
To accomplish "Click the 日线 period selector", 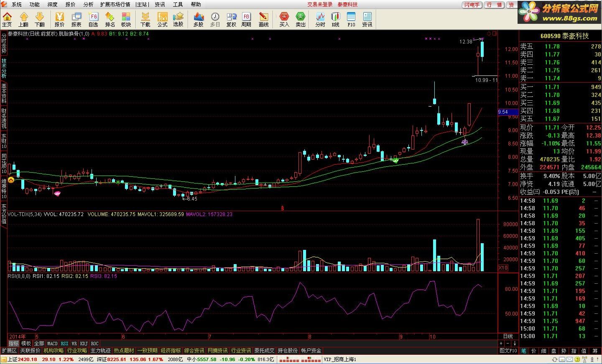I will coord(508,336).
